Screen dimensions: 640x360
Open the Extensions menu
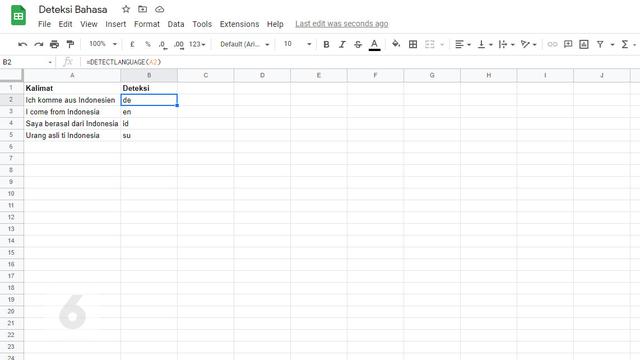(x=239, y=24)
